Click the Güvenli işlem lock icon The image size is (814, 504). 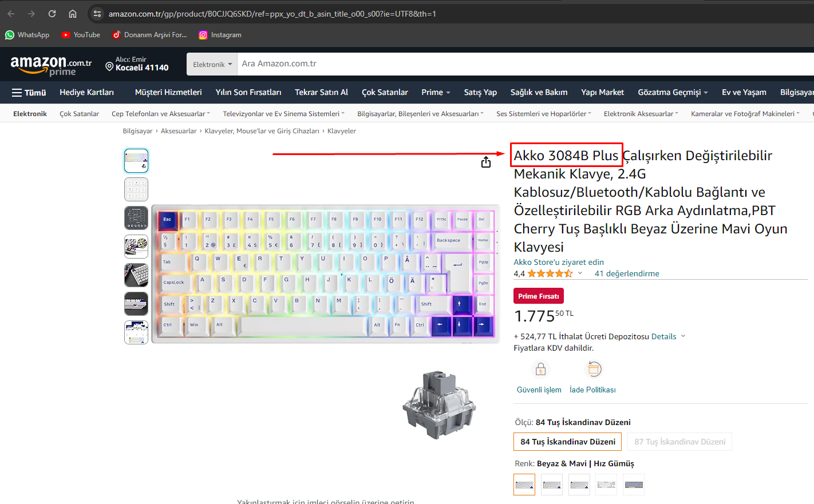coord(540,370)
